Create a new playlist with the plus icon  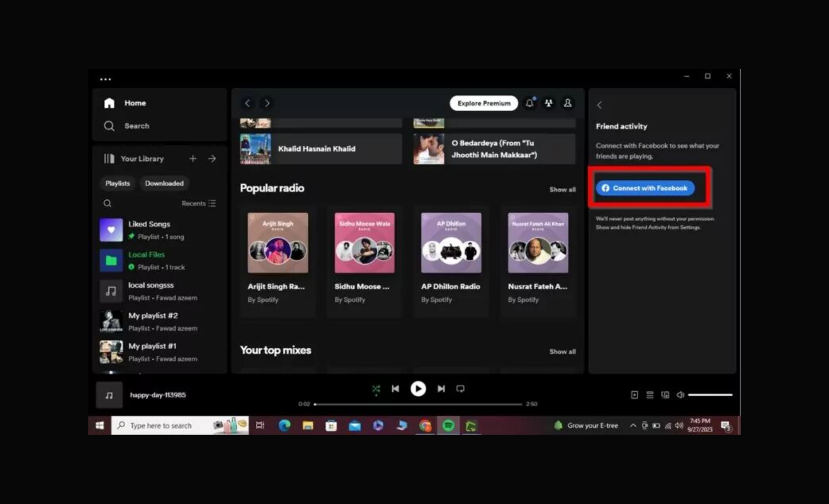tap(193, 158)
